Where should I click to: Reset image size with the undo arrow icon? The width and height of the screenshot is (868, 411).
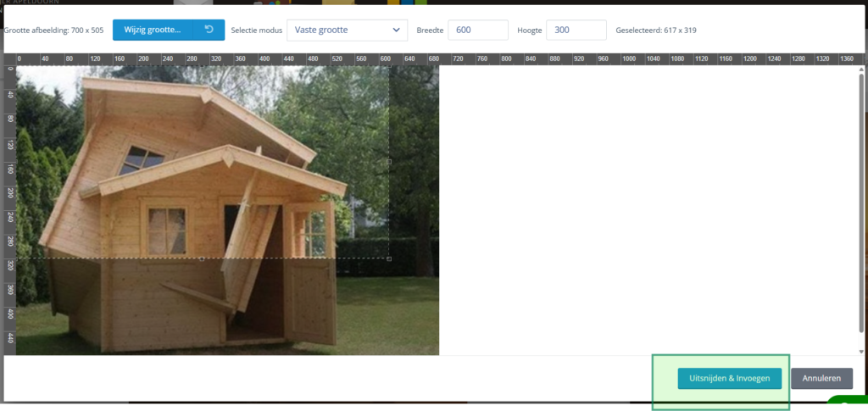point(209,30)
